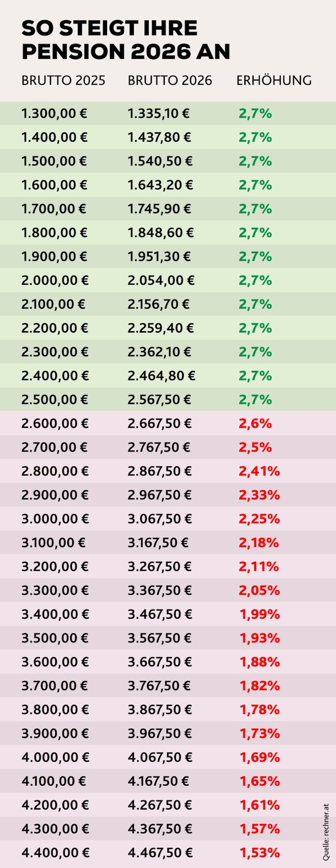The image size is (336, 868).
Task: Click the 3.467,50 € gross 2026 value
Action: coord(160,614)
